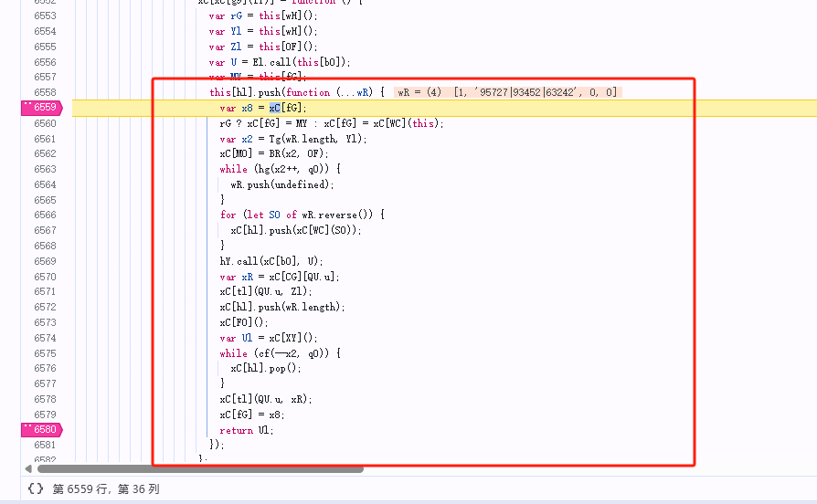This screenshot has width=817, height=504.
Task: Click the ternary 'rG ? xC[fG] = MY' line
Action: pos(332,123)
